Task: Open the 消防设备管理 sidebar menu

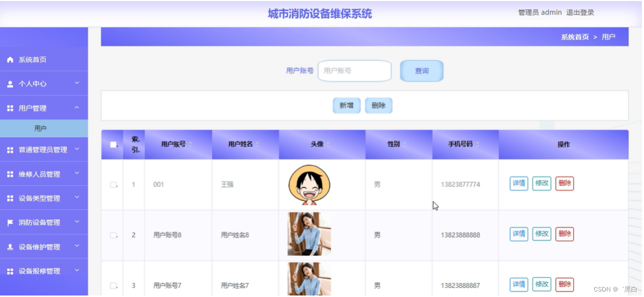Action: click(x=44, y=223)
